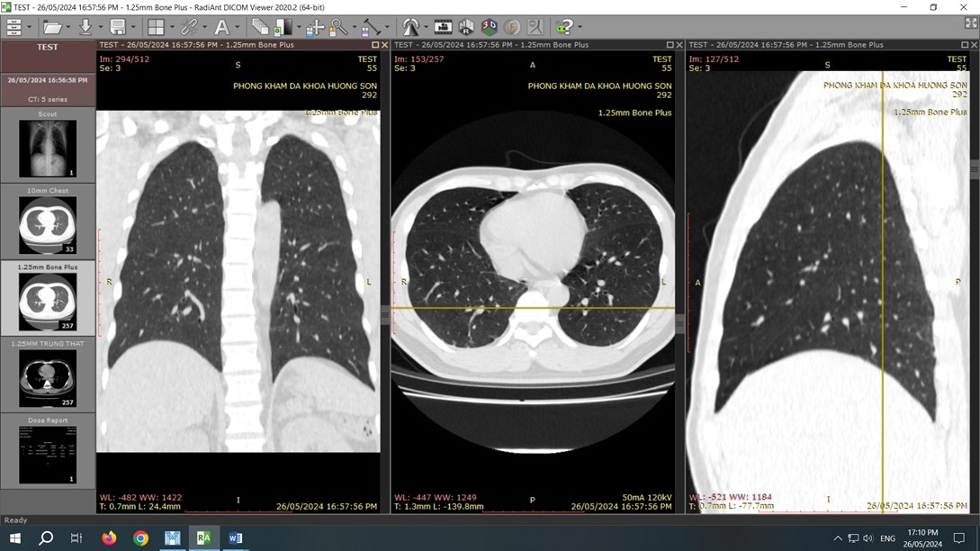
Task: Select the length measurement tool
Action: pyautogui.click(x=370, y=27)
